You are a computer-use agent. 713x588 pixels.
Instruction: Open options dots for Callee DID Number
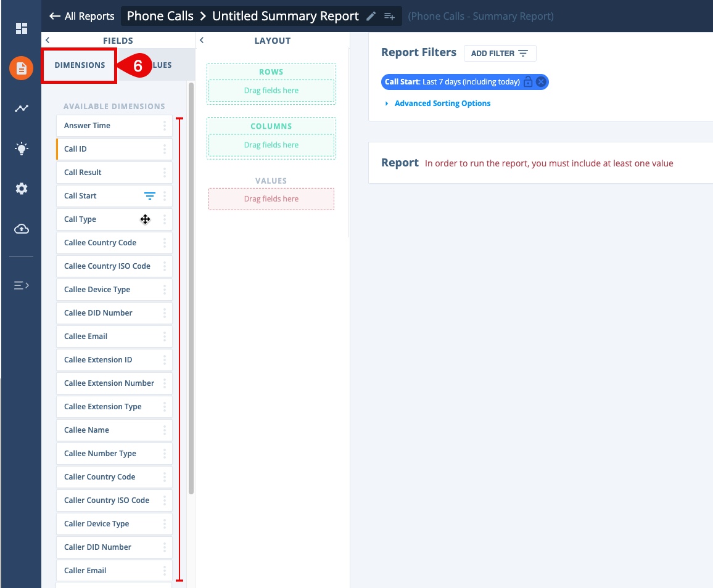pos(165,312)
